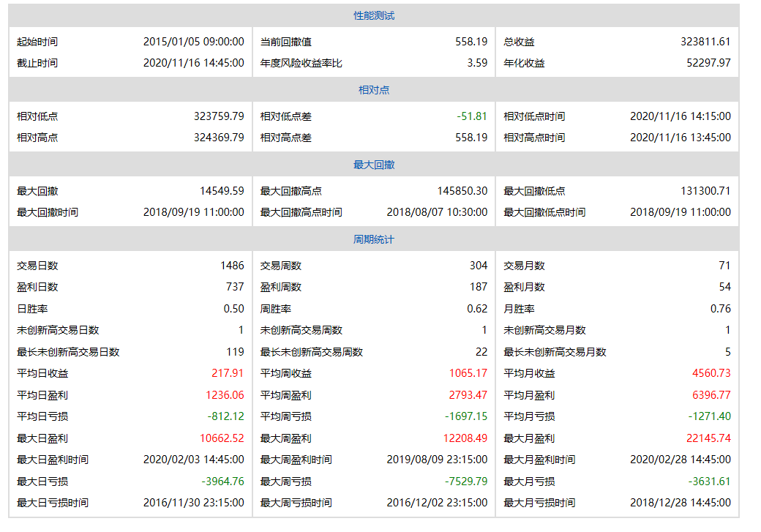
Task: Click the 相对高点差 label
Action: (x=286, y=138)
